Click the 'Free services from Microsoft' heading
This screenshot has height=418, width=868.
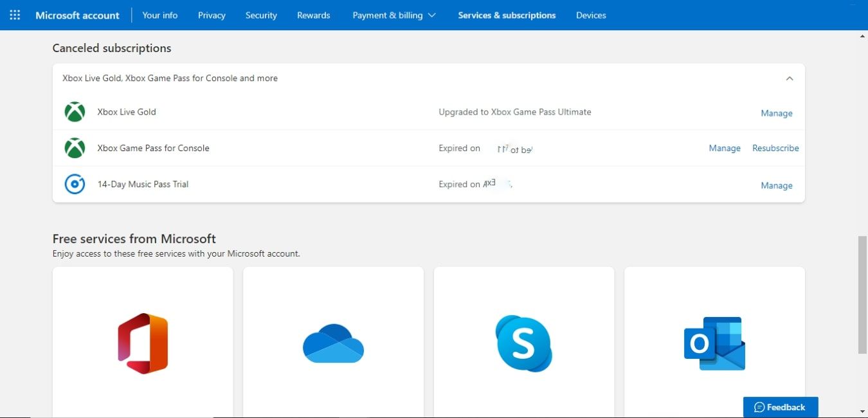(x=134, y=239)
